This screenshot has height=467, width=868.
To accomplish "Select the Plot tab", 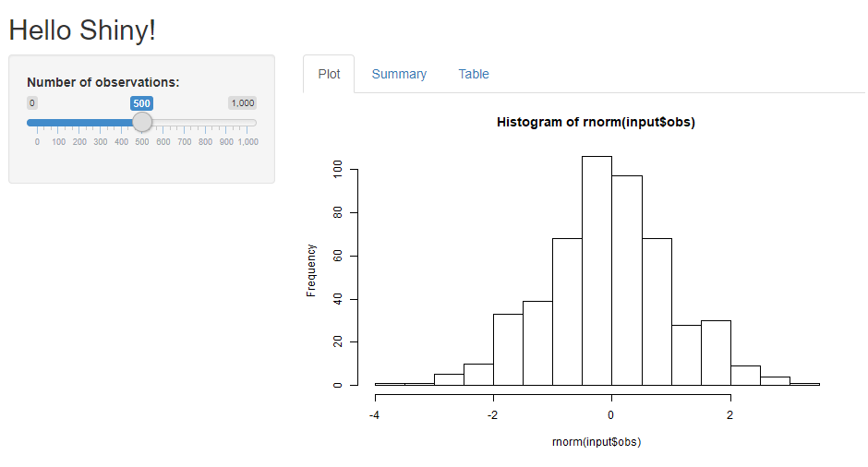I will point(329,74).
